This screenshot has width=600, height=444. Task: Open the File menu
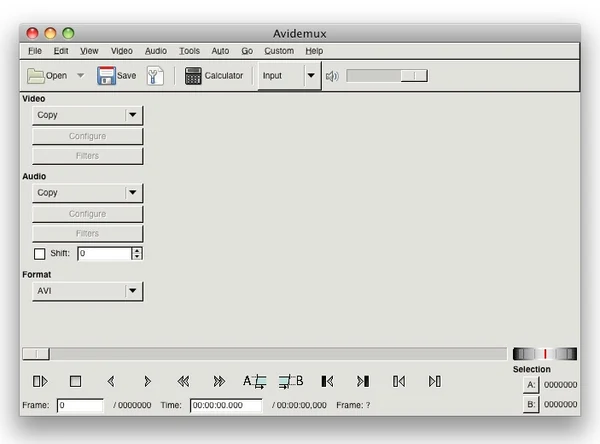35,51
